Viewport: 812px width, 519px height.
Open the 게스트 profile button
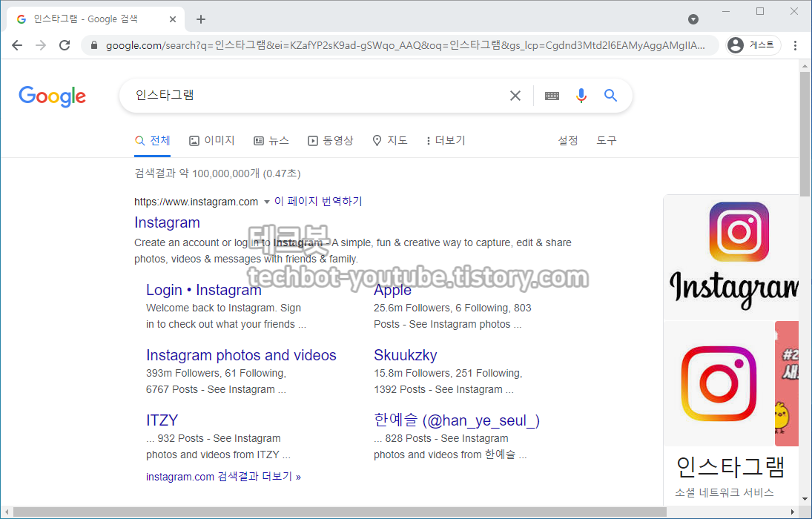753,45
